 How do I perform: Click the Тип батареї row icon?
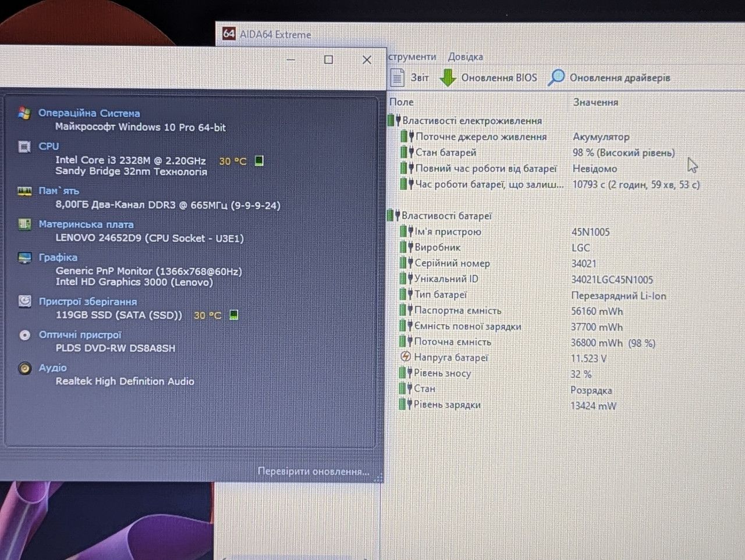point(406,295)
